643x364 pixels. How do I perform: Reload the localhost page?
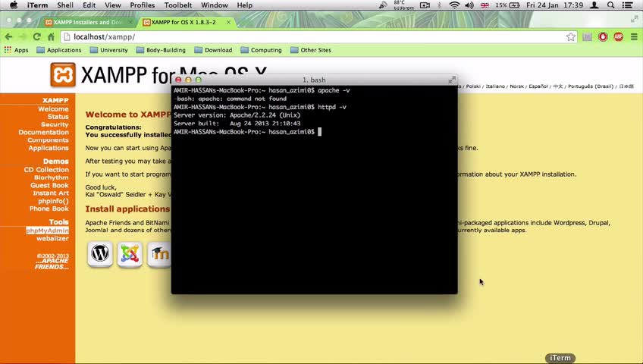[x=37, y=37]
